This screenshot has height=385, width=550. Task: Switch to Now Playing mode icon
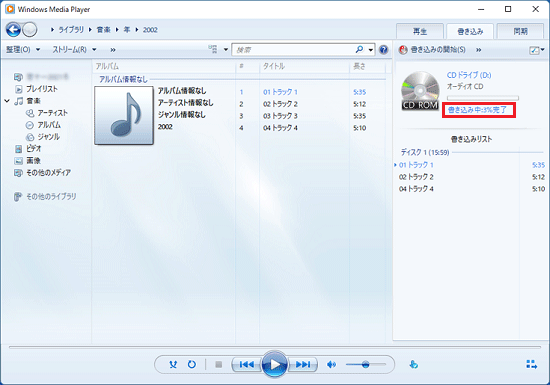click(x=532, y=365)
